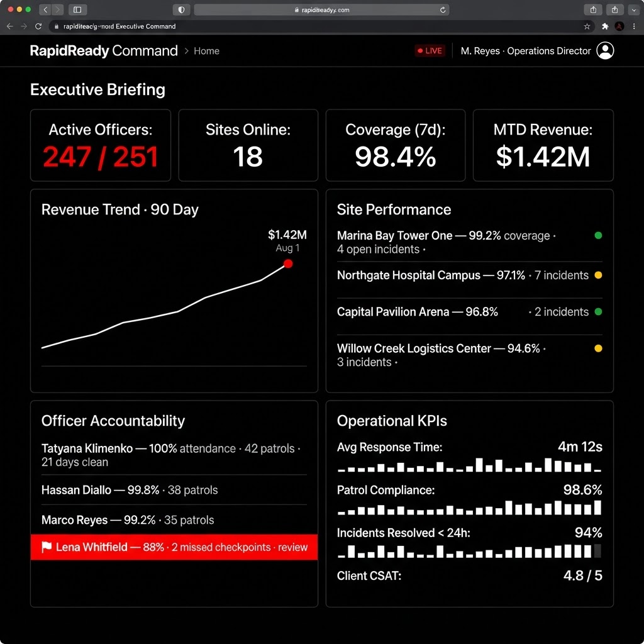Open the Active Officers 247 / 251 card

click(101, 145)
